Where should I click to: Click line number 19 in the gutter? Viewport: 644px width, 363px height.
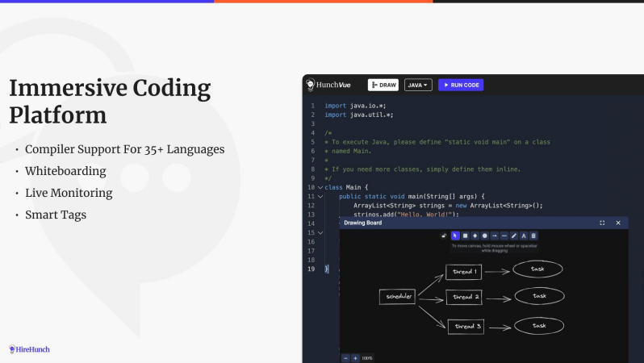(312, 269)
